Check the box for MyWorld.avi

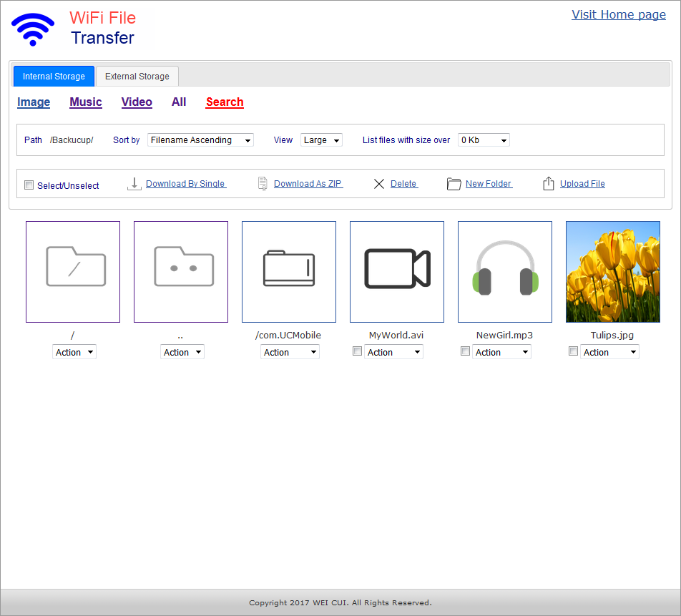point(358,351)
